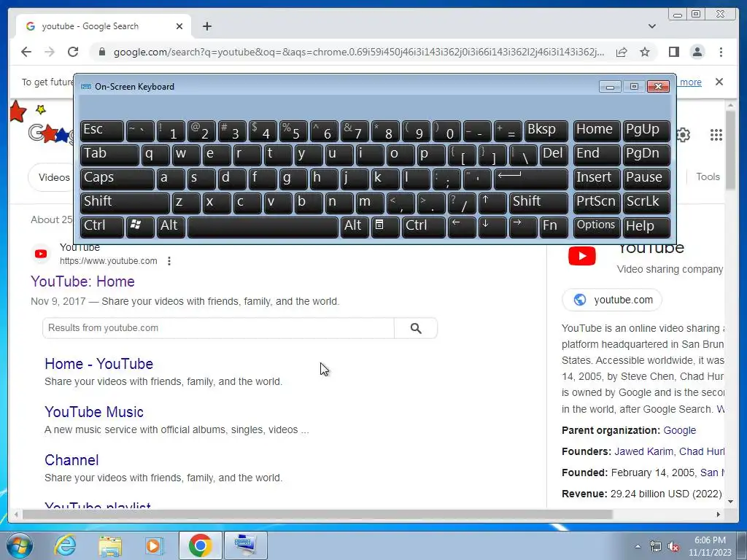747x560 pixels.
Task: Toggle the Caps key on keyboard
Action: (117, 179)
